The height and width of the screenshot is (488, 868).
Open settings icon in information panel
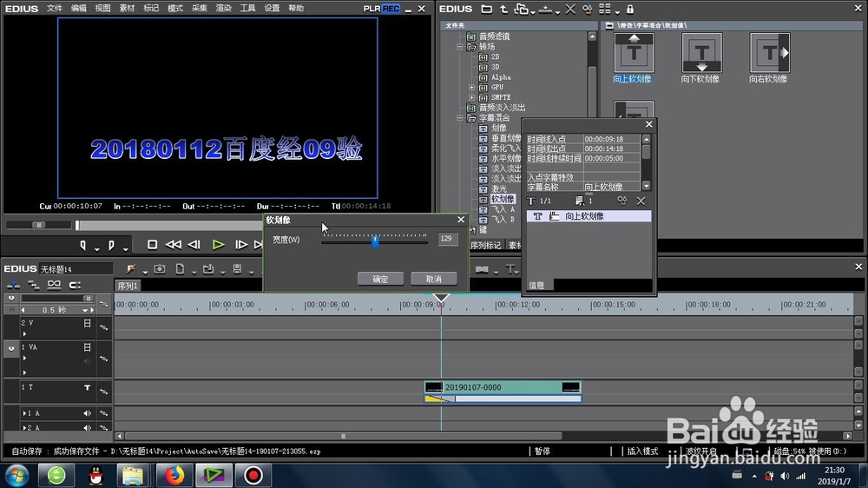pos(622,201)
